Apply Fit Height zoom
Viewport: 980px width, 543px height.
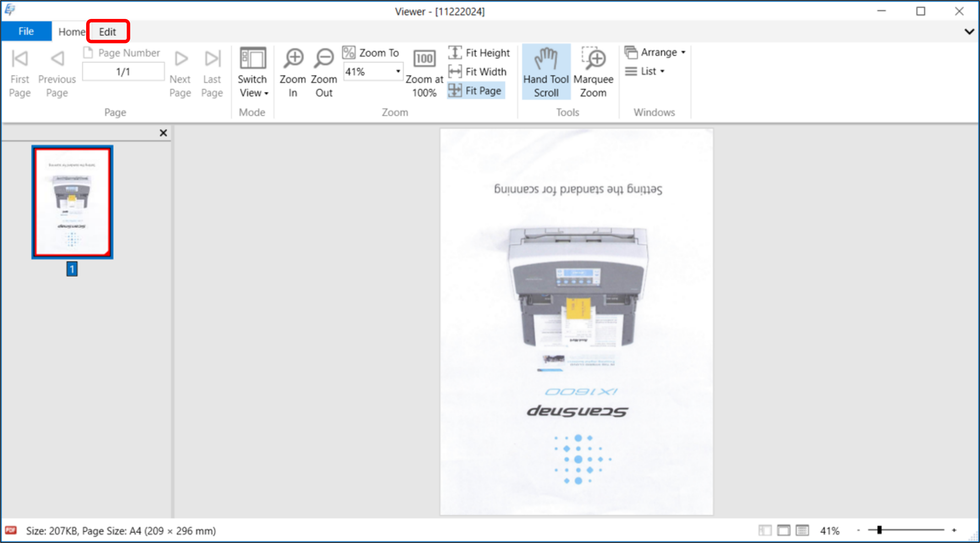pyautogui.click(x=479, y=52)
